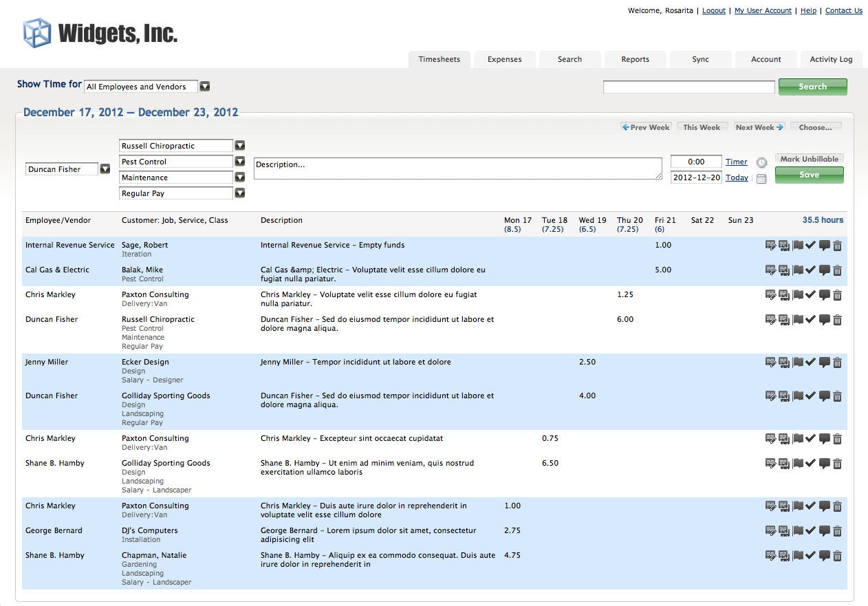Click the 0:00 duration field
The width and height of the screenshot is (868, 606).
(x=696, y=162)
